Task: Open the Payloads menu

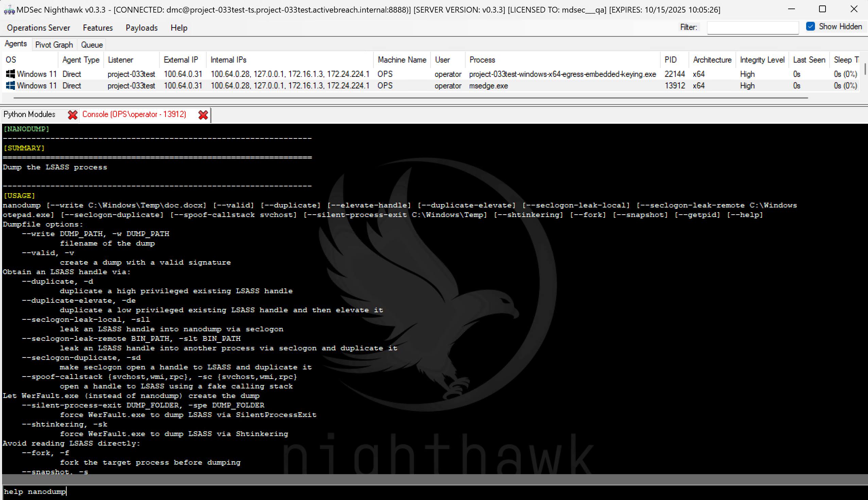Action: 142,28
